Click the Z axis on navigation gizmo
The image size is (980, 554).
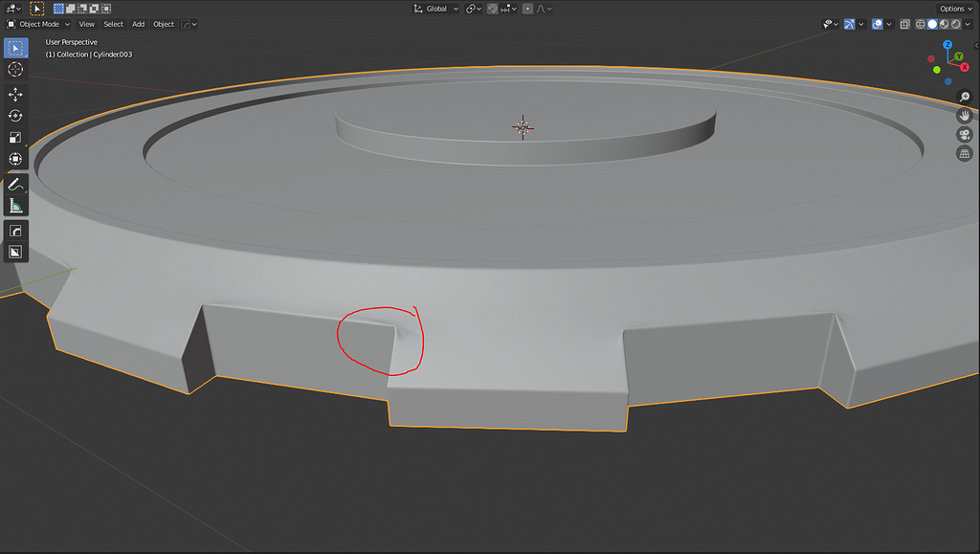point(947,45)
